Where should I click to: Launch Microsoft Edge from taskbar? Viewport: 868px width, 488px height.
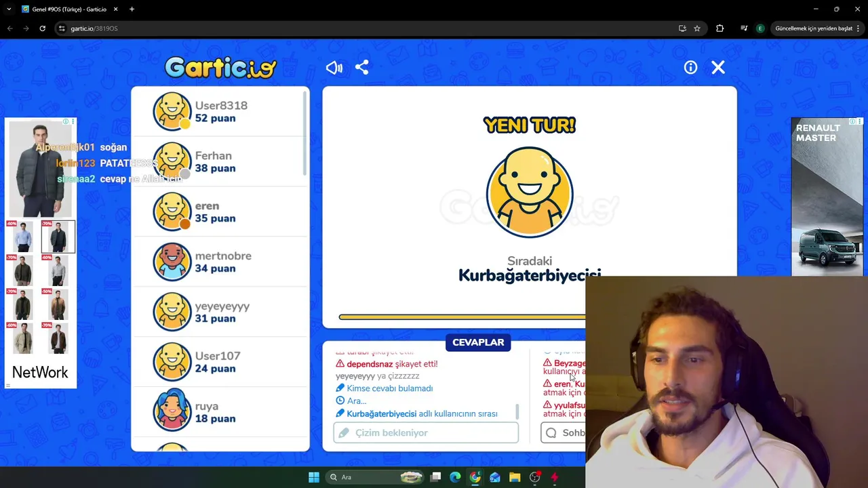coord(455,477)
